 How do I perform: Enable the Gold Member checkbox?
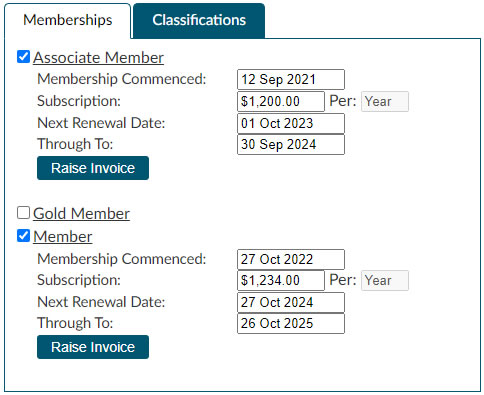[x=23, y=213]
